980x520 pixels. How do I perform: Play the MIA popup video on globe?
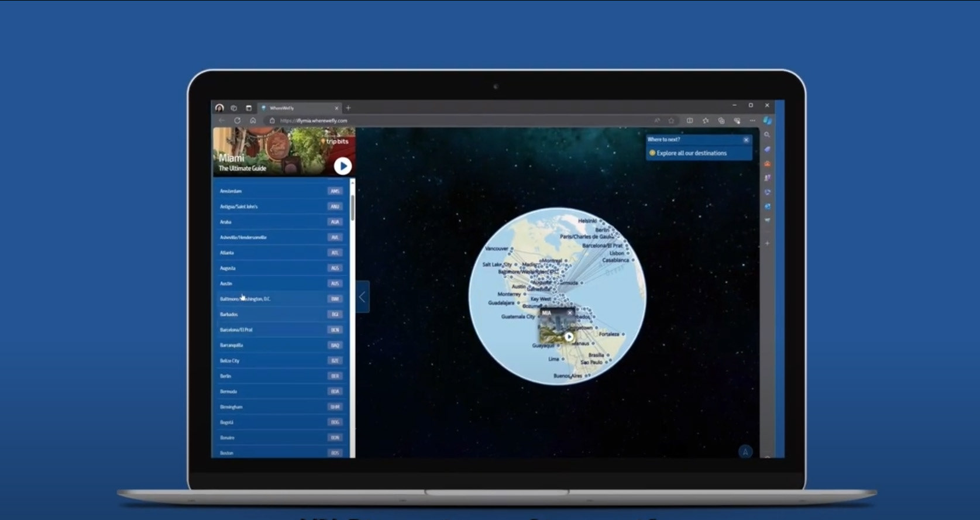[569, 337]
